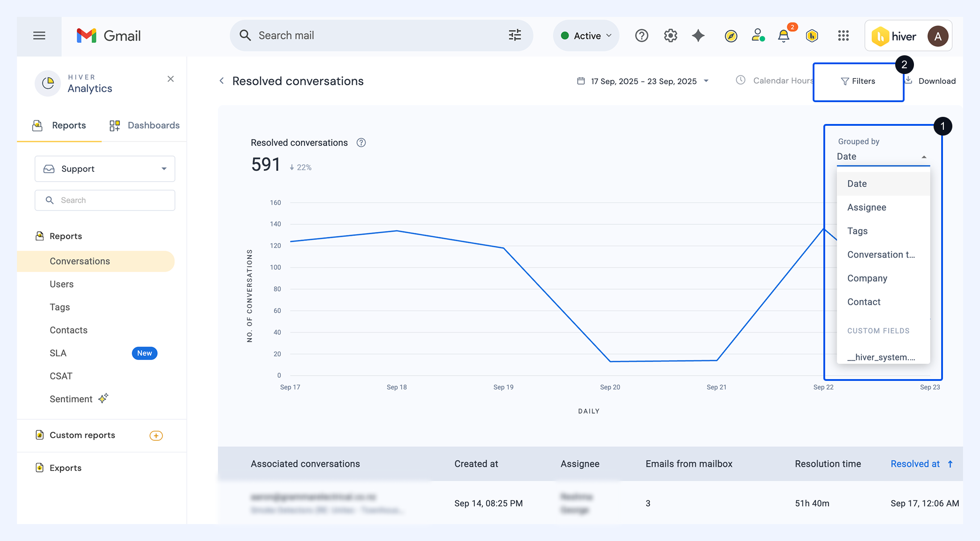
Task: Toggle Calendar Hours setting
Action: point(774,80)
